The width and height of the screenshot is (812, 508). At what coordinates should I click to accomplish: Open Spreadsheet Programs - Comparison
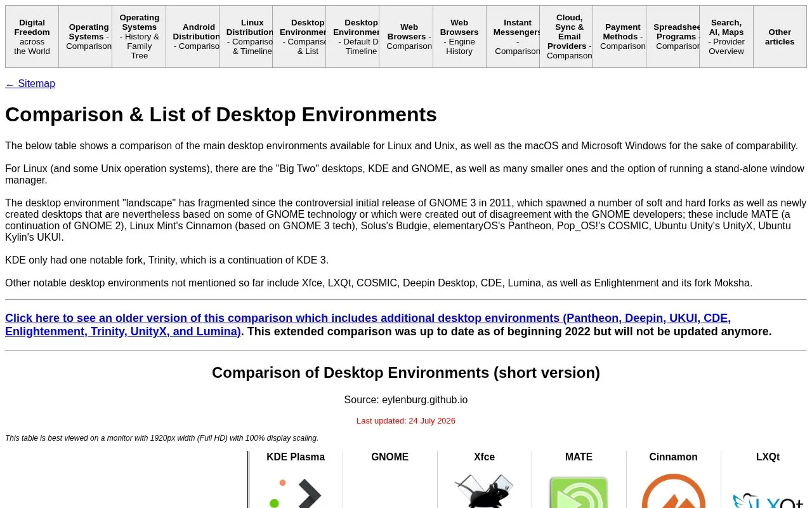(673, 37)
